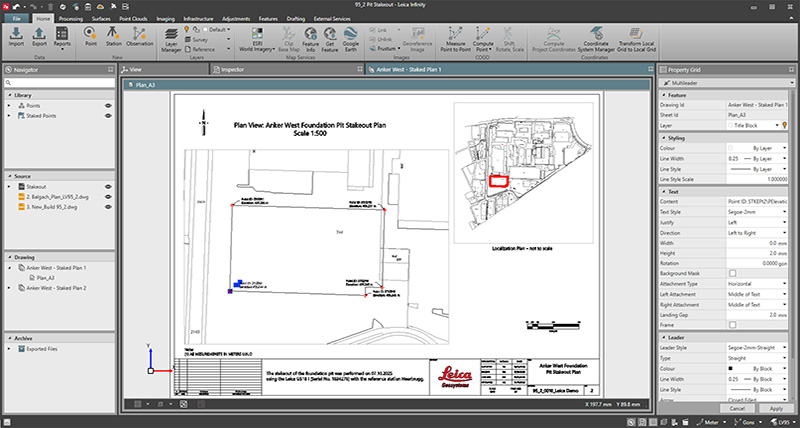Tick the Frame checkbox in Text section
Viewport: 800px width, 428px height.
pyautogui.click(x=733, y=325)
